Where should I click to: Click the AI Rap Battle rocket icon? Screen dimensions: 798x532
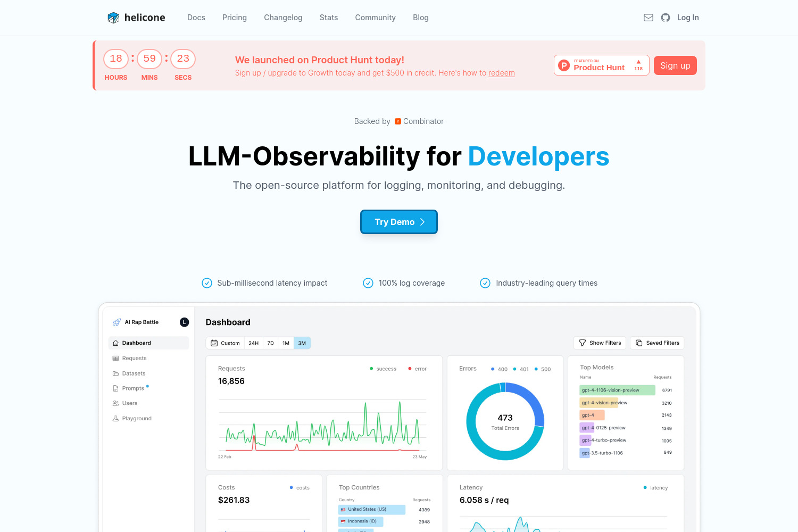pos(117,322)
